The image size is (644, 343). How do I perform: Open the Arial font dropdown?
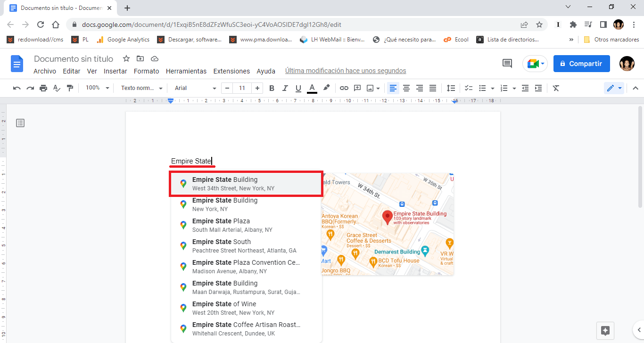[195, 88]
